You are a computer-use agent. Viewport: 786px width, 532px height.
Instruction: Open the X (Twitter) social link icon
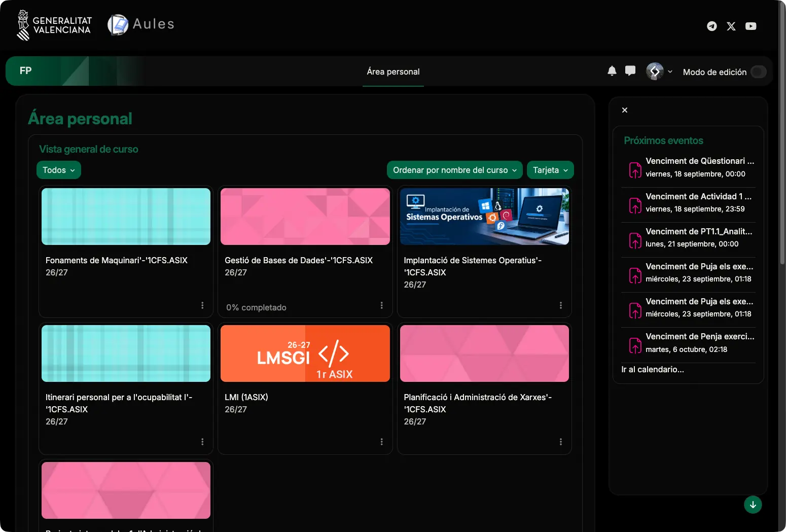731,26
